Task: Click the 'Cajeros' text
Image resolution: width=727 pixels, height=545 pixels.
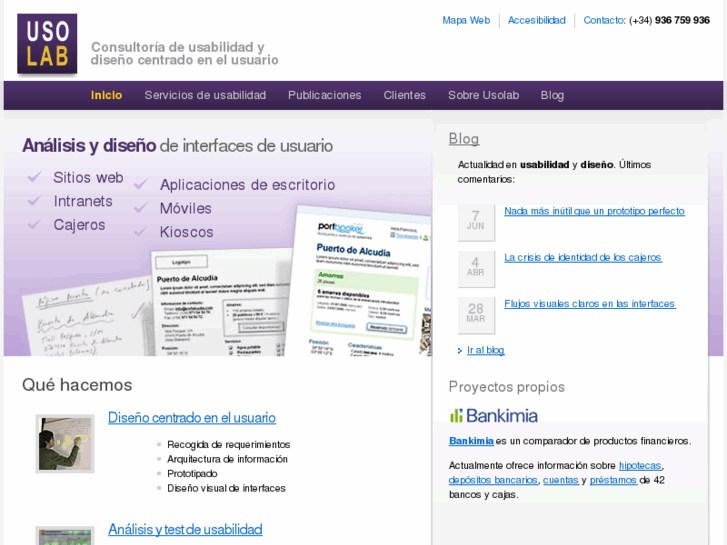Action: pos(79,225)
